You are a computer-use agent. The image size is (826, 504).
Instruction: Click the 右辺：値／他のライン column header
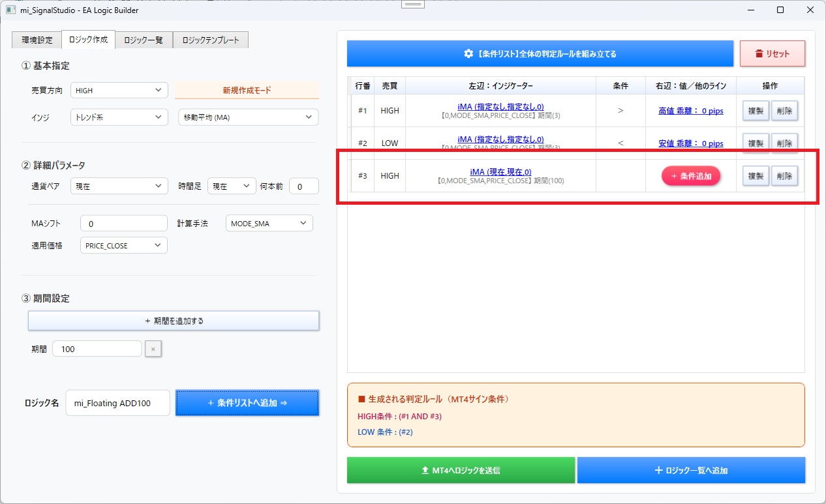[691, 86]
